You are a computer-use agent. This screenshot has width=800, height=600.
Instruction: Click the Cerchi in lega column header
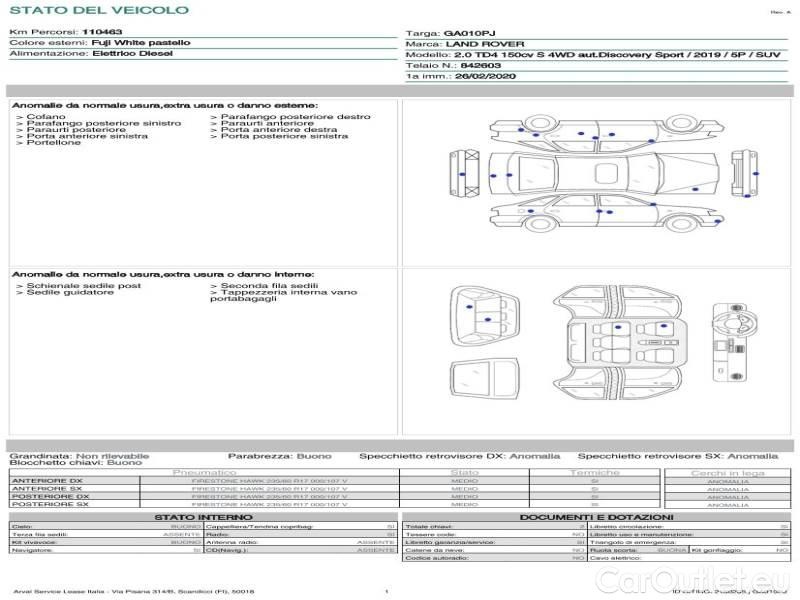(727, 472)
